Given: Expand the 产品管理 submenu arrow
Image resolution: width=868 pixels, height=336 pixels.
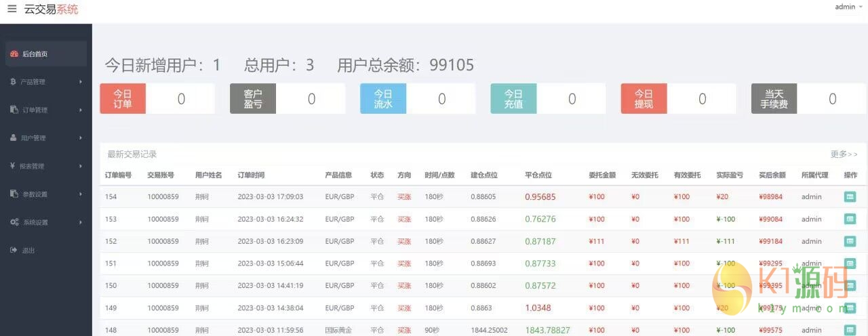Looking at the screenshot, I should click(x=81, y=82).
